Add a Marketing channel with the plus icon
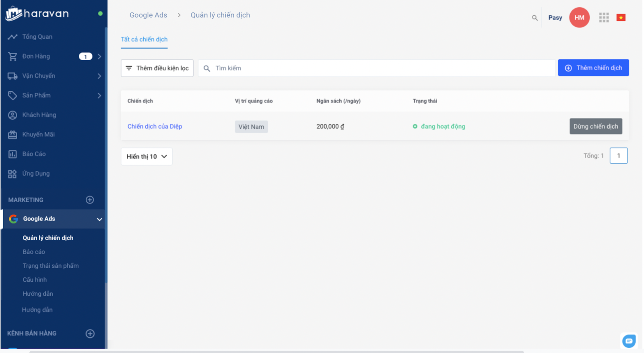Image resolution: width=644 pixels, height=353 pixels. (90, 200)
